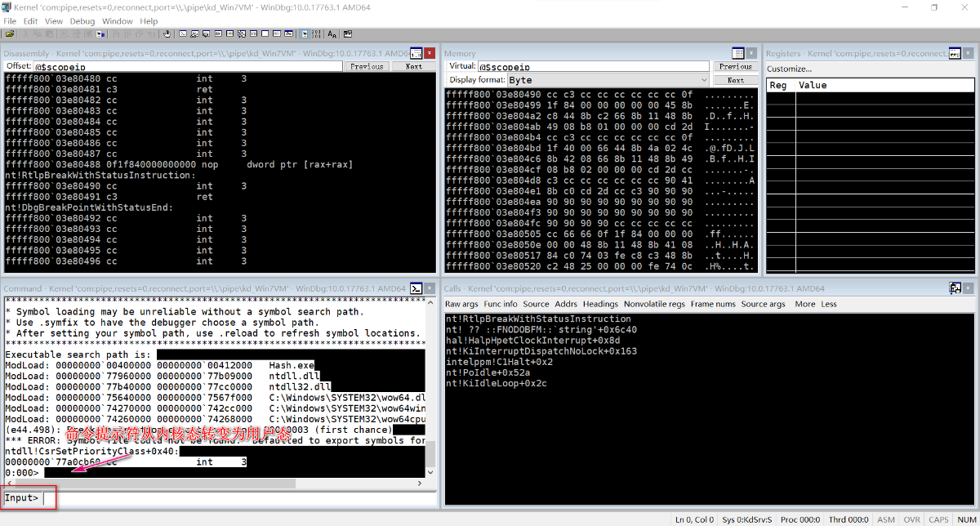
Task: Select hal!HalpHpetClockInterrupt+0x8d call stack row
Action: coord(532,341)
